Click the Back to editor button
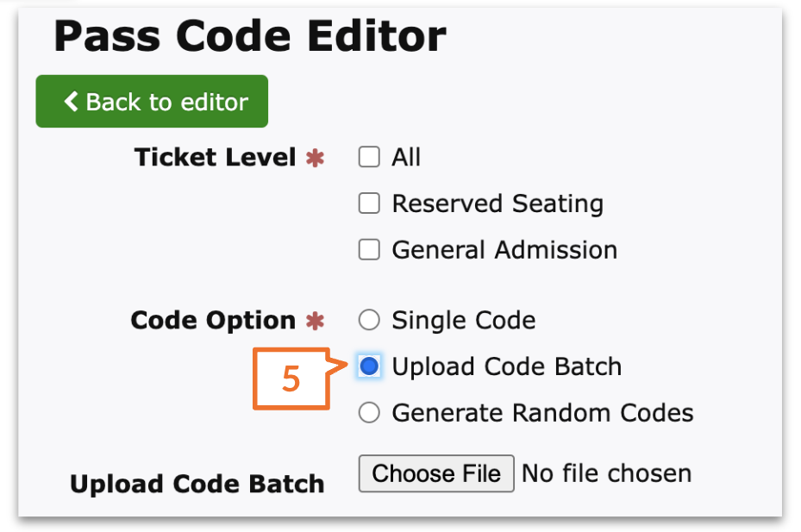 coord(152,101)
